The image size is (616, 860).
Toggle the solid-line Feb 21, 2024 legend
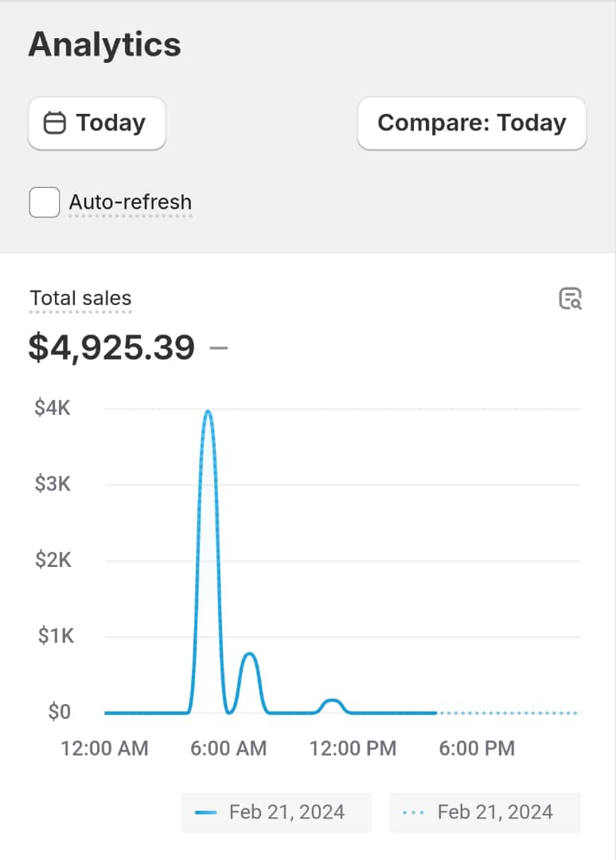(276, 812)
